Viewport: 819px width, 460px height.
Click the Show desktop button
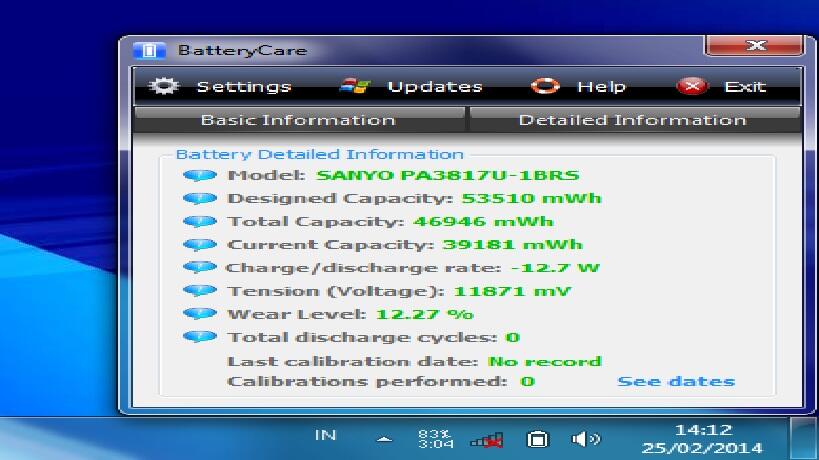click(x=803, y=439)
